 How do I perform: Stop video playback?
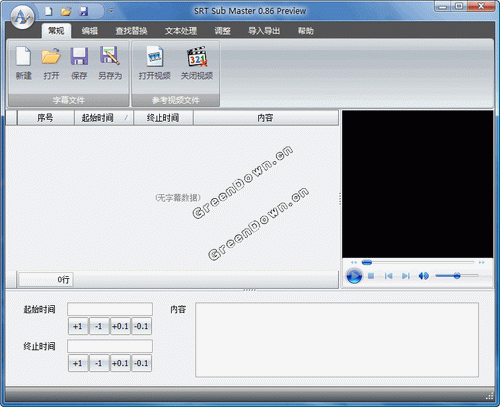(371, 276)
